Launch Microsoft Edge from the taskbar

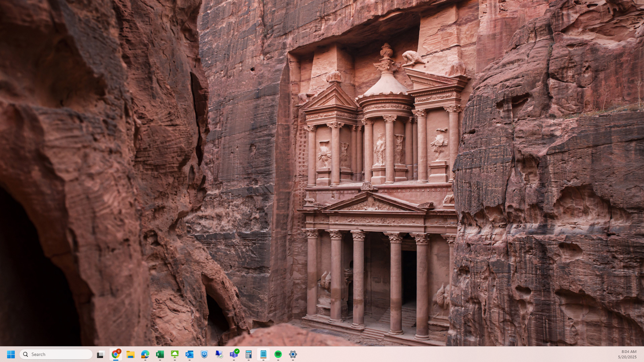(x=145, y=354)
